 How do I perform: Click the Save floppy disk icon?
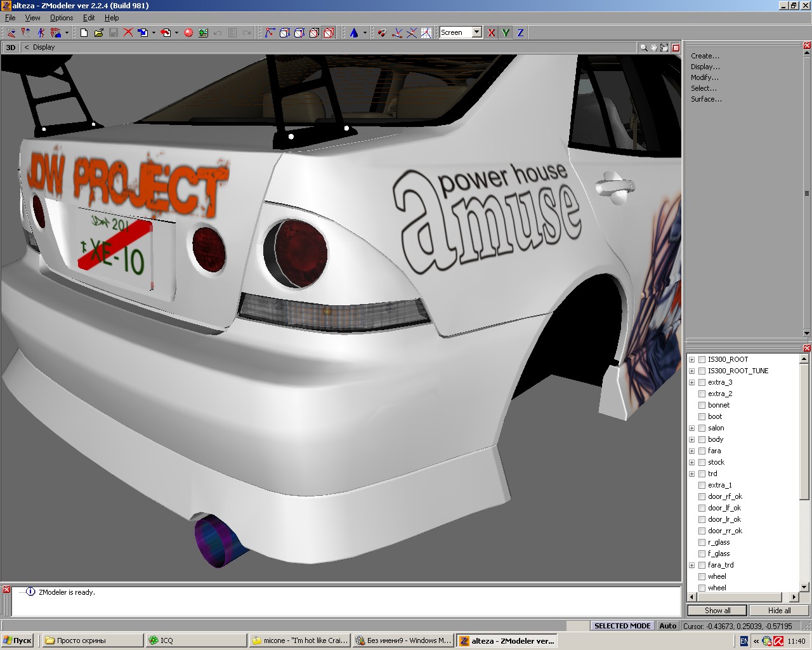(114, 32)
